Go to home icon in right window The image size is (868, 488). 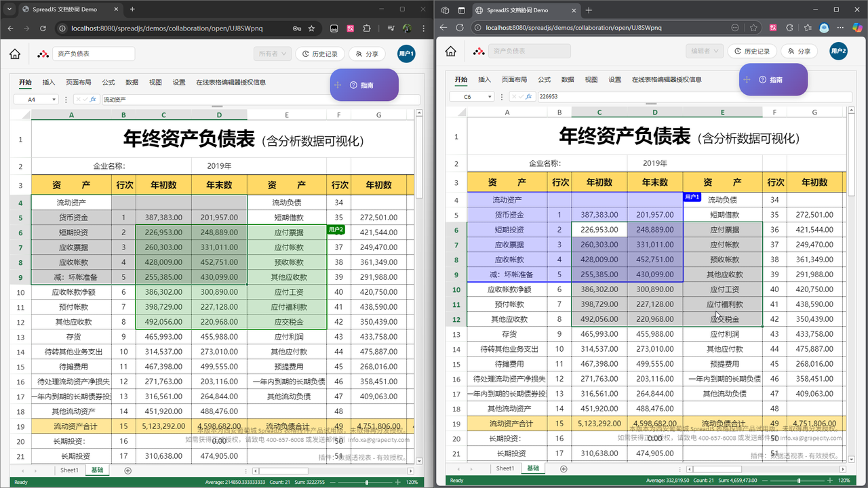coord(451,52)
